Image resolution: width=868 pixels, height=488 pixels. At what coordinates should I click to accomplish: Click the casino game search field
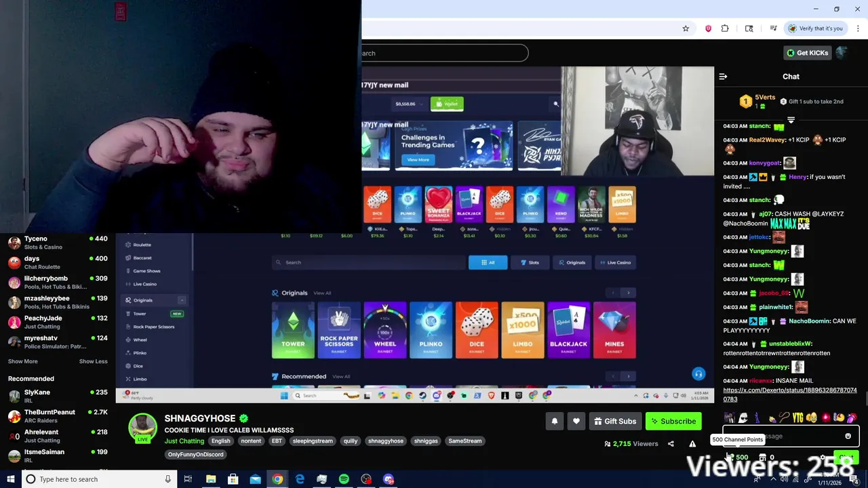pyautogui.click(x=368, y=262)
